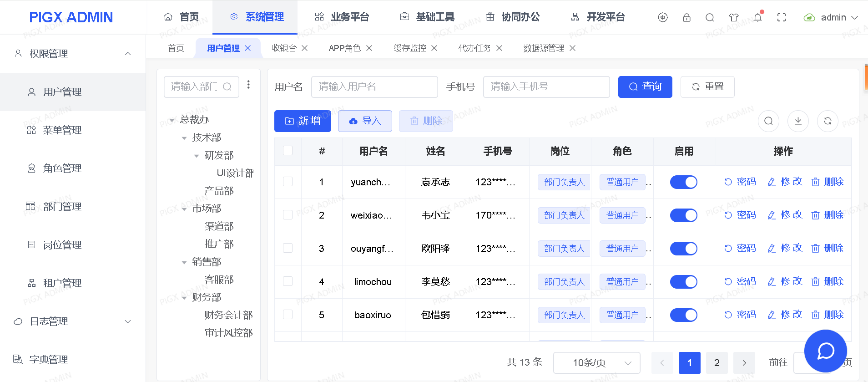The width and height of the screenshot is (868, 382).
Task: Open the theme (shirt) icon
Action: point(734,17)
